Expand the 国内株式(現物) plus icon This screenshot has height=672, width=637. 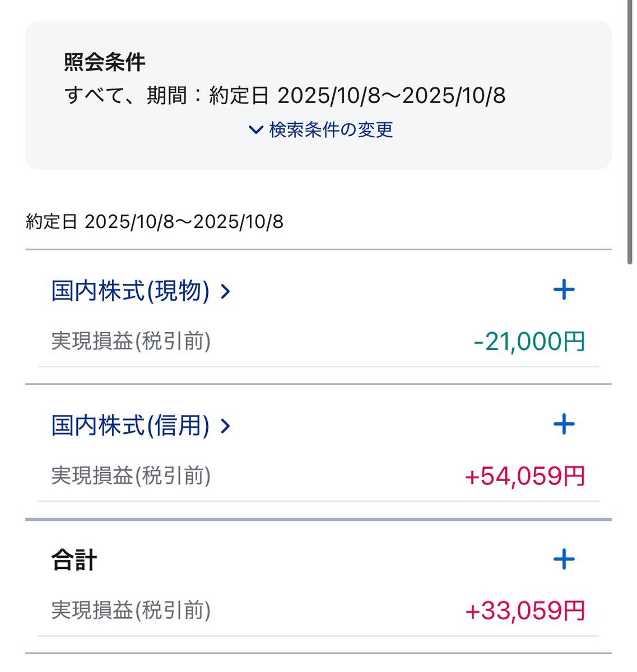pos(564,290)
